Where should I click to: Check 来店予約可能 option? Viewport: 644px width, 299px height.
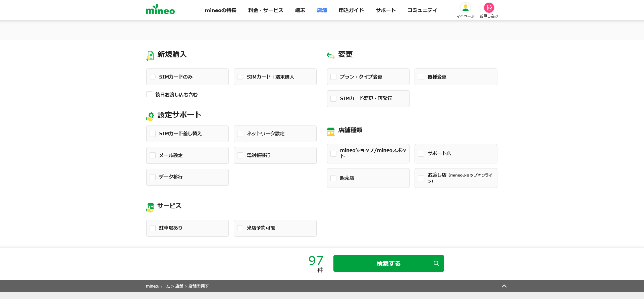[275, 228]
